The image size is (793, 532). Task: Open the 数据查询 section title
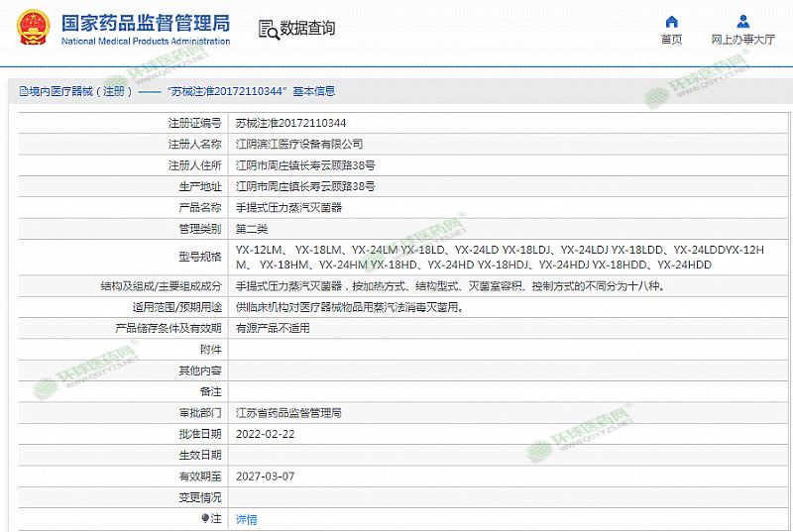(307, 29)
